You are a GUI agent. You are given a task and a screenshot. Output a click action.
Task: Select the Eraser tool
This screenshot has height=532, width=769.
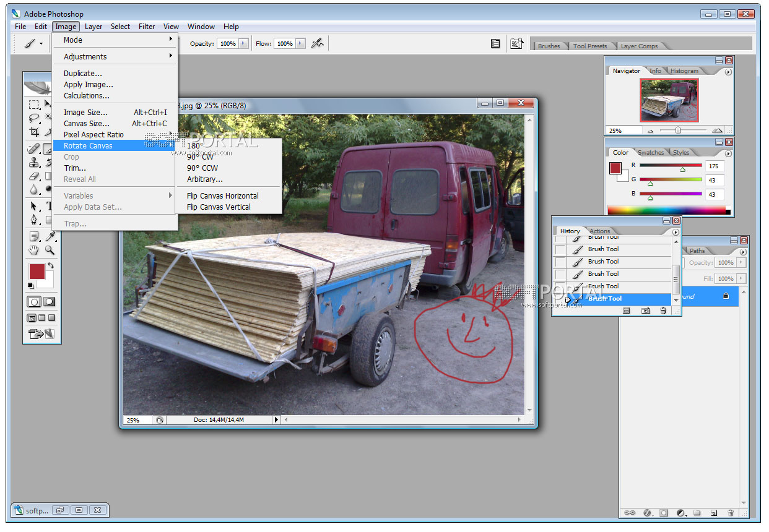(x=35, y=176)
